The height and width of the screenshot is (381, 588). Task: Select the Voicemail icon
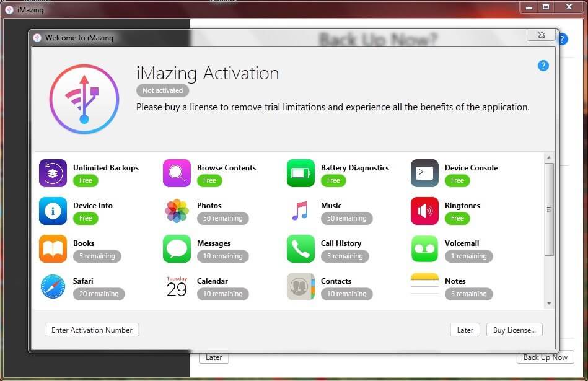point(424,249)
